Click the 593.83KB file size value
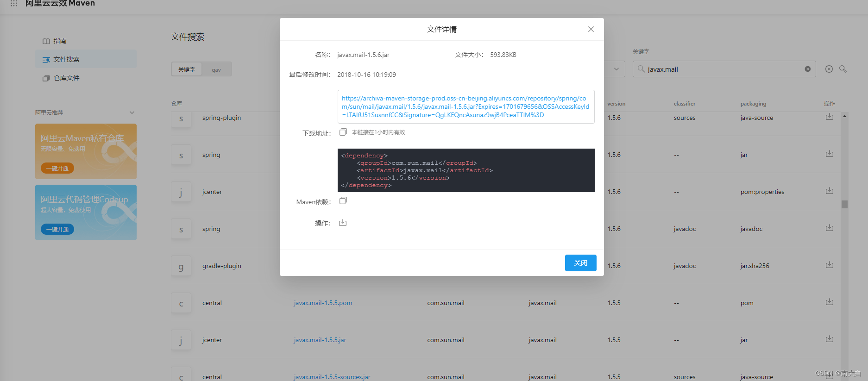The height and width of the screenshot is (381, 868). click(503, 55)
